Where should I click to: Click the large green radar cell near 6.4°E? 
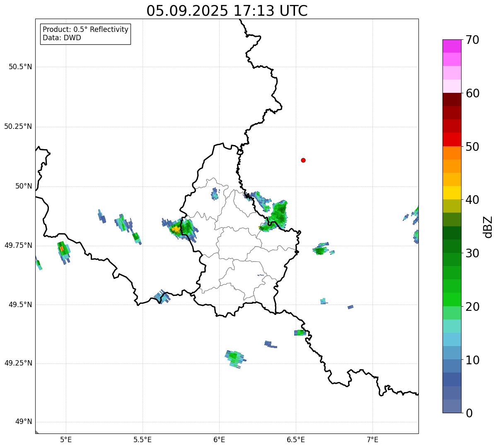point(278,213)
